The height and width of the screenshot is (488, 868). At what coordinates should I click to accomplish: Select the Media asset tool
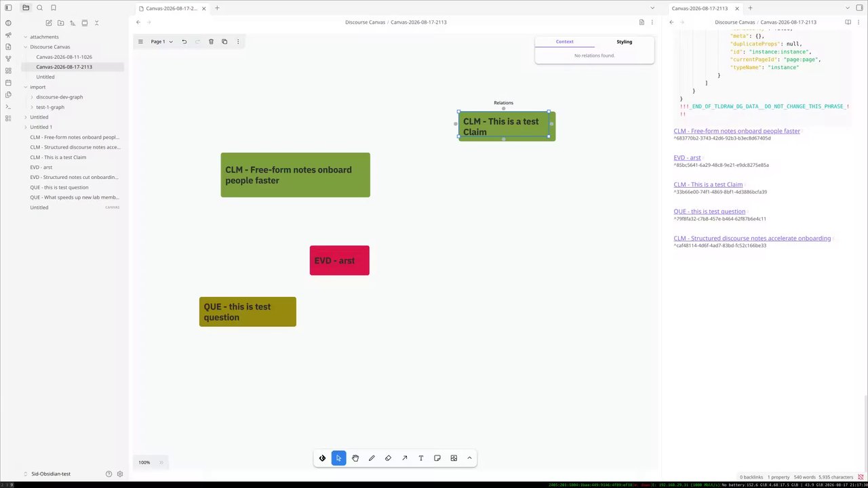[454, 458]
